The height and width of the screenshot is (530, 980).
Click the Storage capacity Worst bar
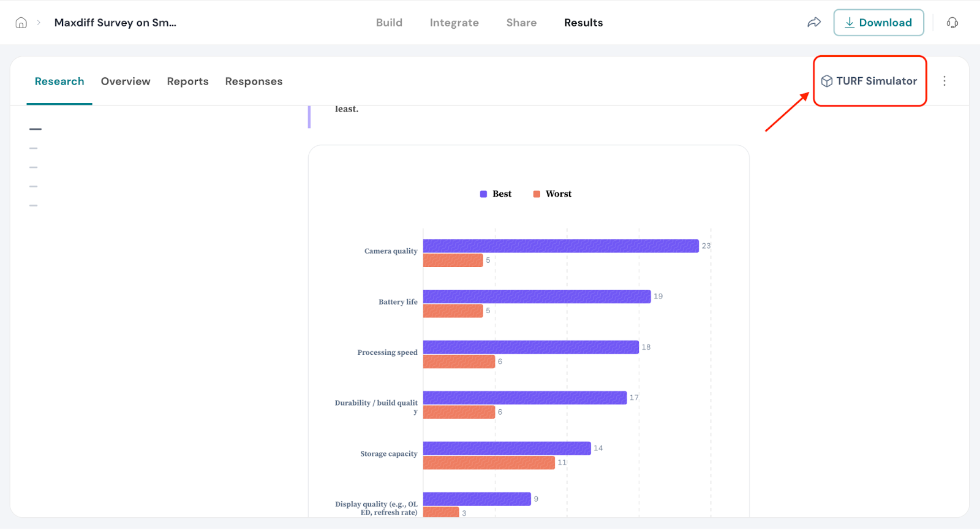pyautogui.click(x=489, y=463)
